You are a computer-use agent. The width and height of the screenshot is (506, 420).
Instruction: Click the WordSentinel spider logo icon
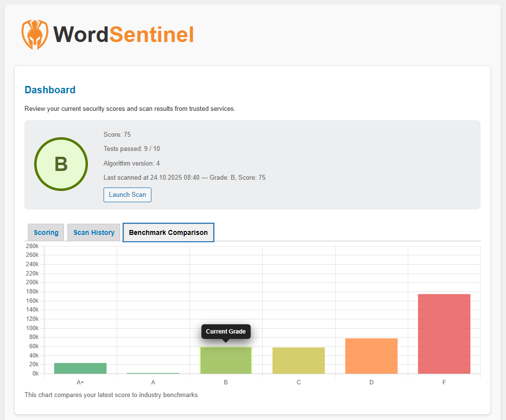pos(35,34)
